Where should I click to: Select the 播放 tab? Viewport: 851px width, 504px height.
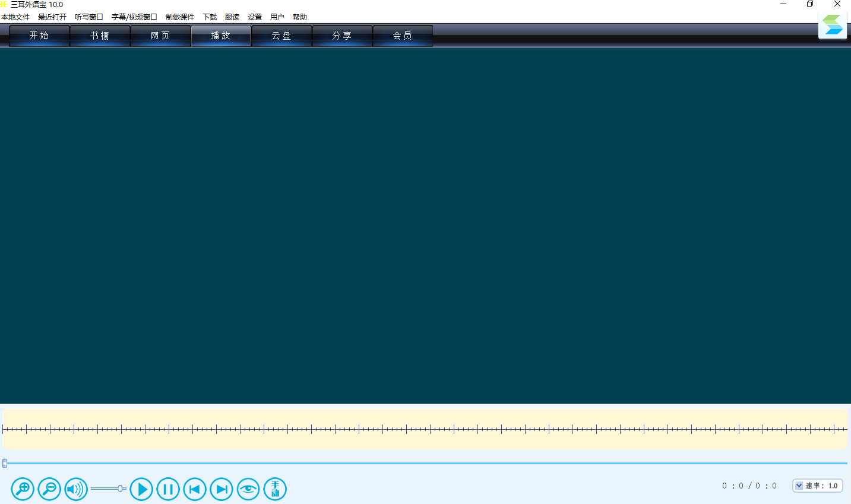221,36
